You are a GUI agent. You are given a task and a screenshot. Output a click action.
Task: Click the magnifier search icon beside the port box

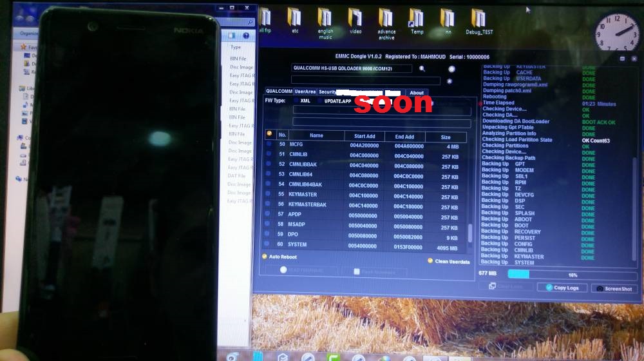422,69
